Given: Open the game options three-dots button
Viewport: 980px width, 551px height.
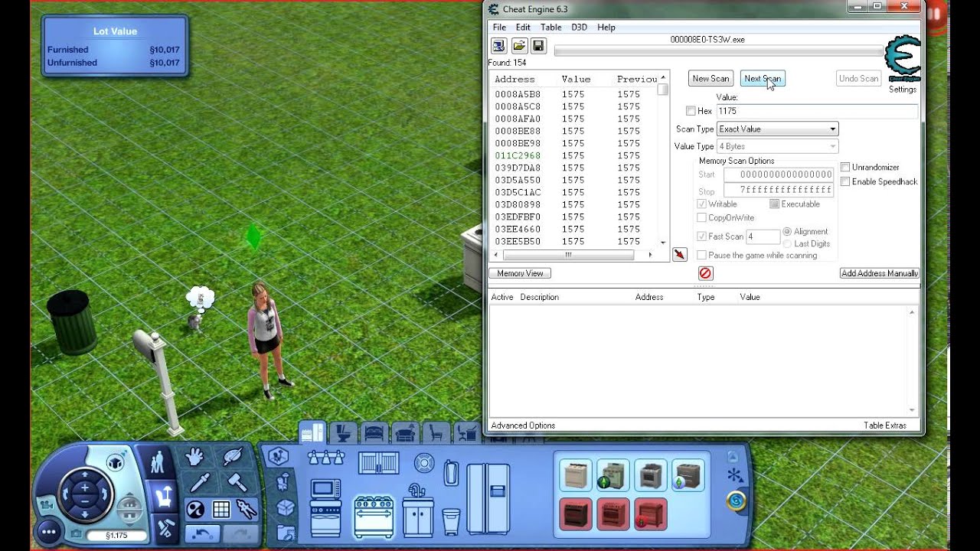Looking at the screenshot, I should [50, 530].
